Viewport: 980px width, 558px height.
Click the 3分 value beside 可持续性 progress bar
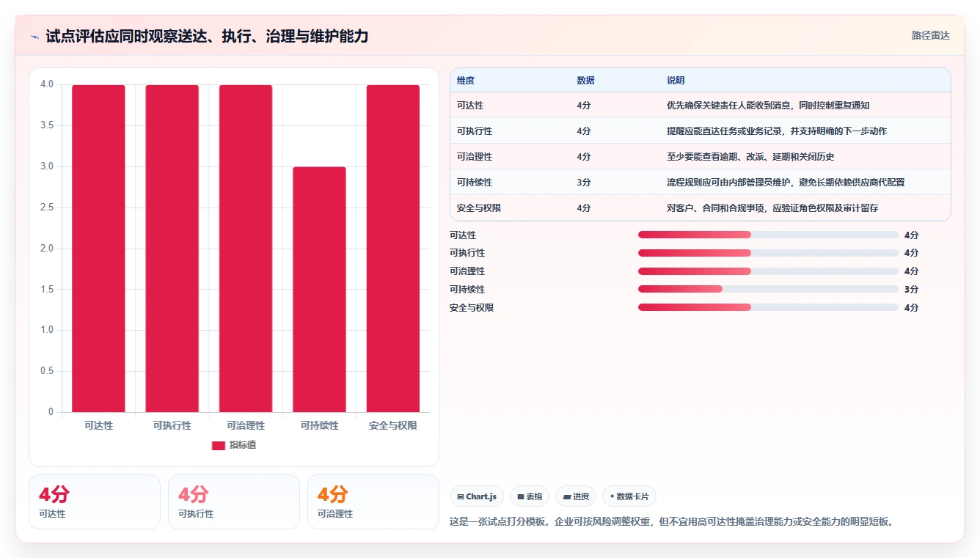coord(911,290)
